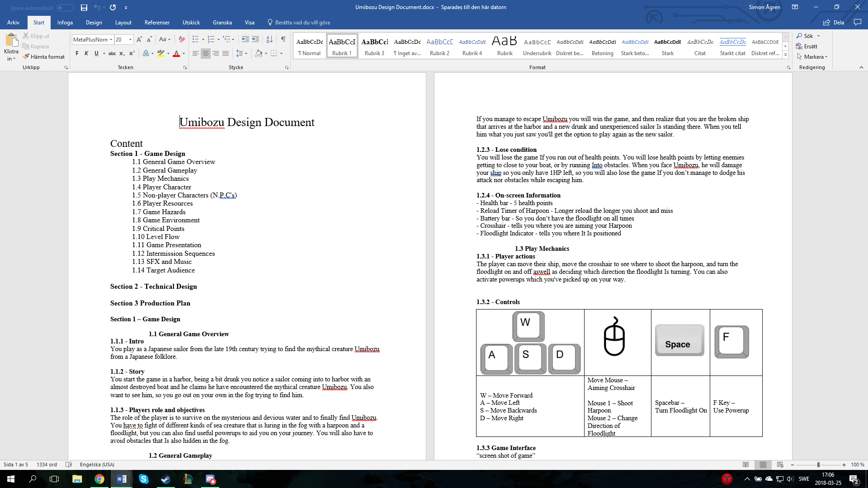This screenshot has height=488, width=868.
Task: Show paragraph marks with pilcrow icon
Action: click(x=283, y=39)
